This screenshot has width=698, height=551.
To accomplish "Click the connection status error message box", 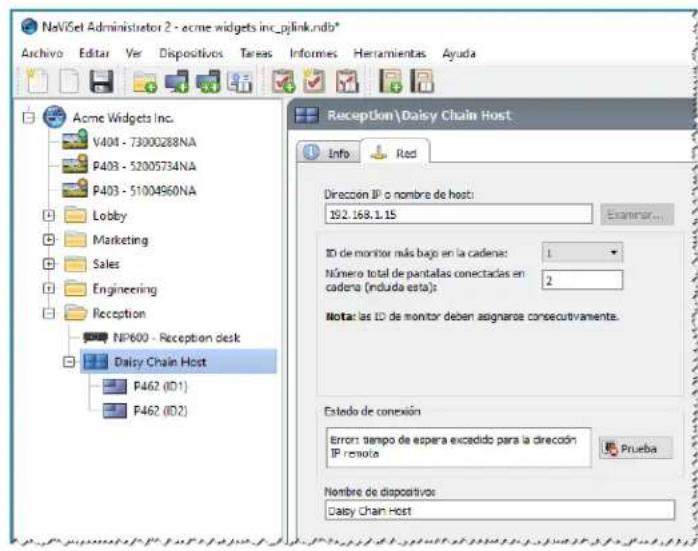I will coord(459,448).
